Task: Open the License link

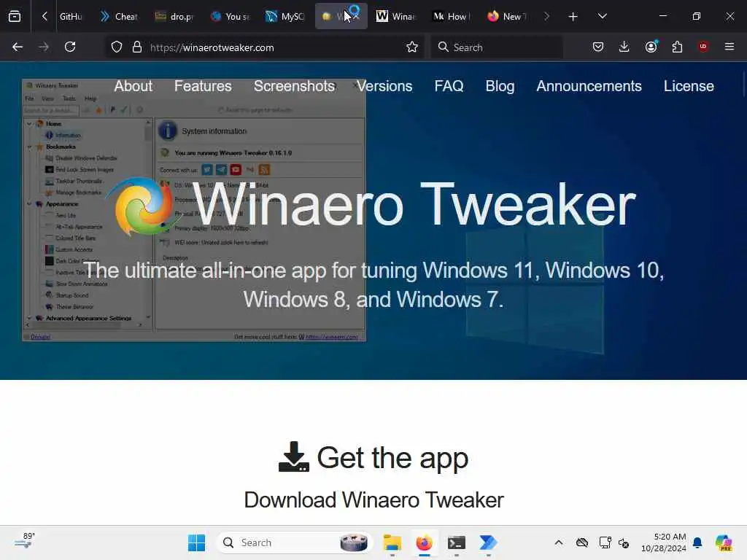Action: [689, 86]
